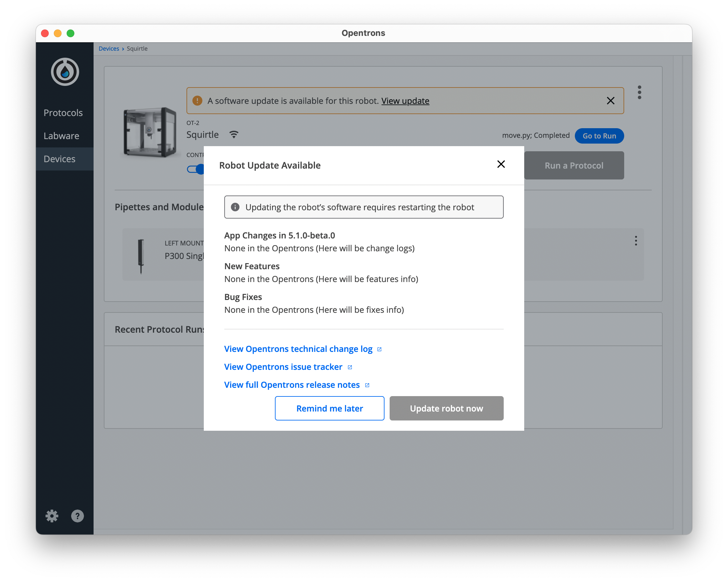Click Run a Protocol button
The width and height of the screenshot is (728, 582).
(x=574, y=165)
